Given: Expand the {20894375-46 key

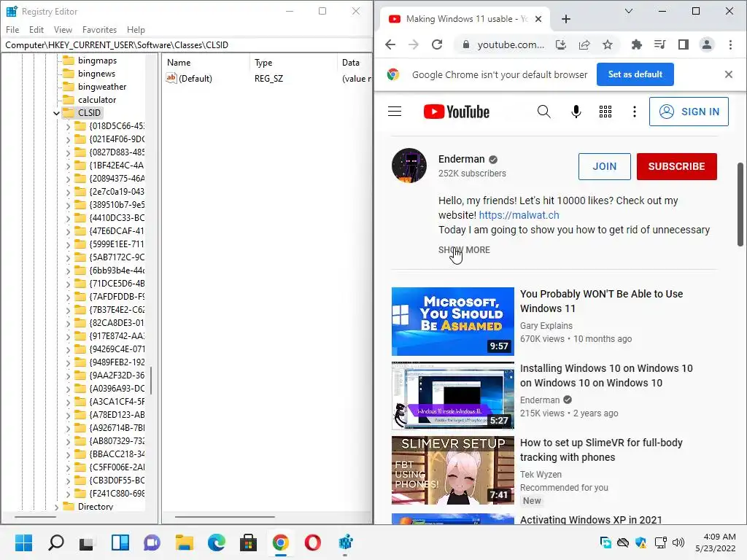Looking at the screenshot, I should pos(68,179).
